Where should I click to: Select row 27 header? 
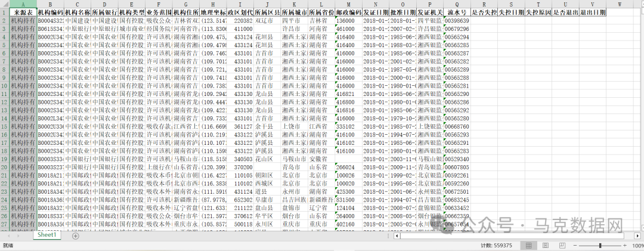point(5,224)
